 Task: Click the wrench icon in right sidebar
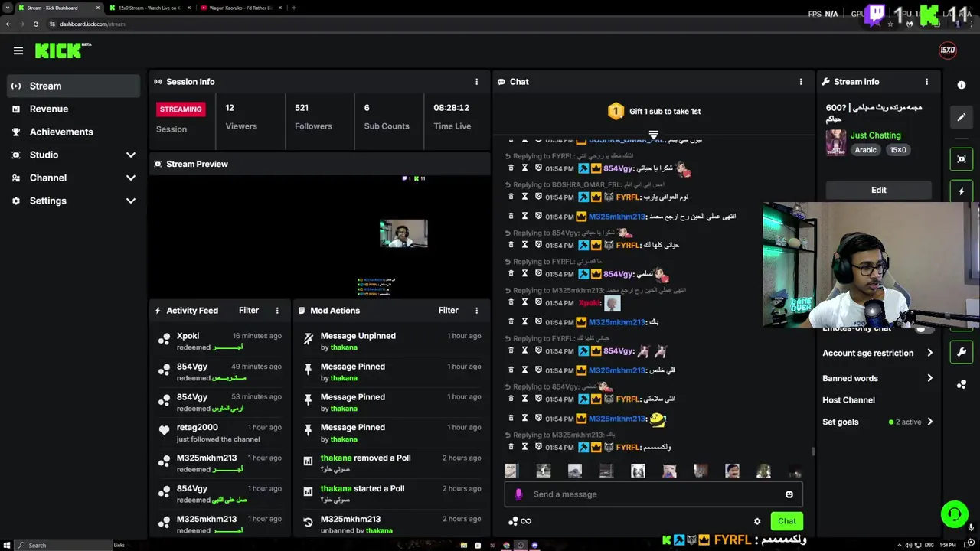[x=962, y=352]
